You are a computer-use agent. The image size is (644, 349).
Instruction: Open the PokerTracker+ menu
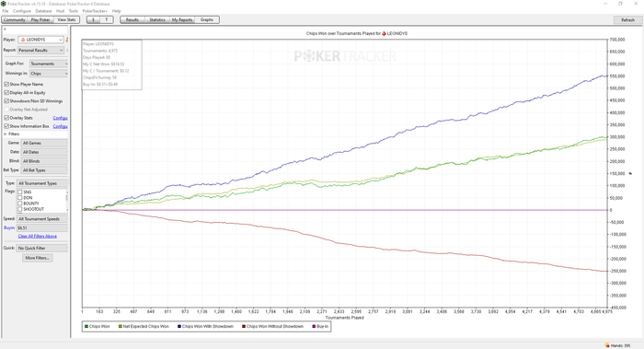click(95, 11)
